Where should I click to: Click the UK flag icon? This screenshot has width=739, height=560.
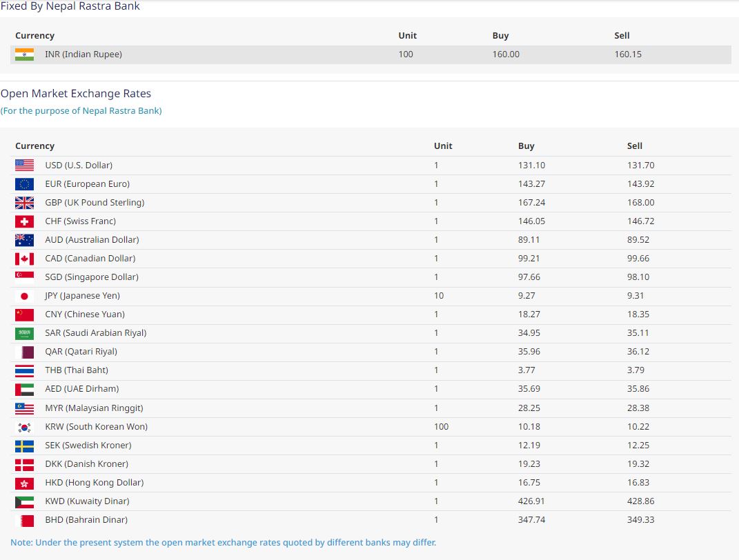(25, 203)
